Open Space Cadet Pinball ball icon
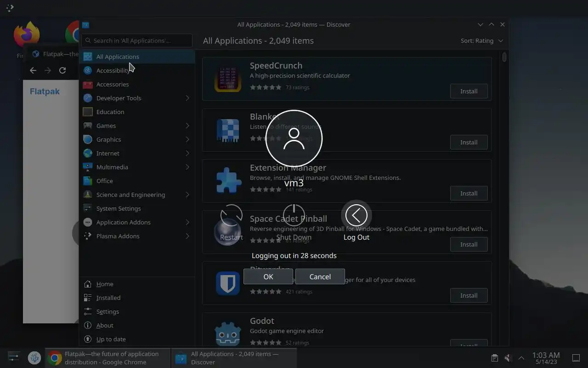The height and width of the screenshot is (368, 588). pyautogui.click(x=228, y=232)
